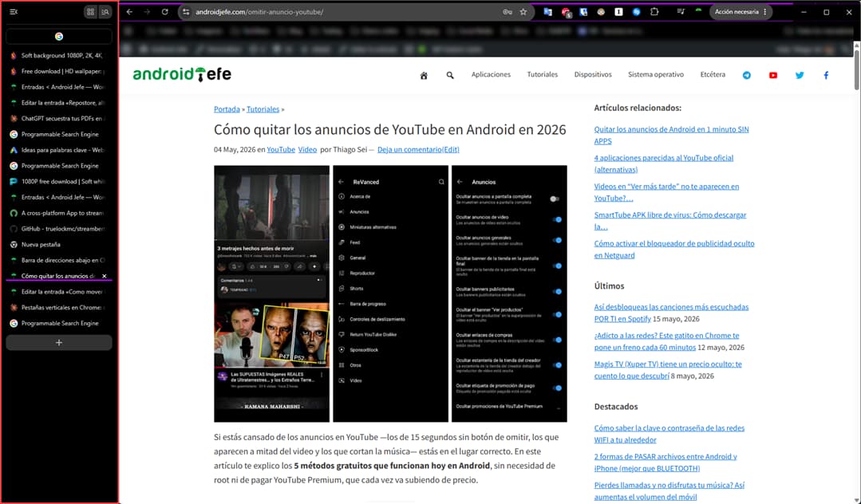
Task: Open the YouTube category link under title
Action: click(281, 149)
